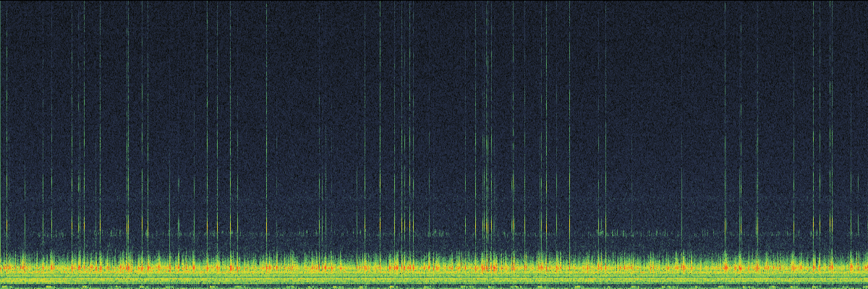Select the dark blue high-frequency area at the top
This screenshot has width=868, height=289.
tap(434, 43)
